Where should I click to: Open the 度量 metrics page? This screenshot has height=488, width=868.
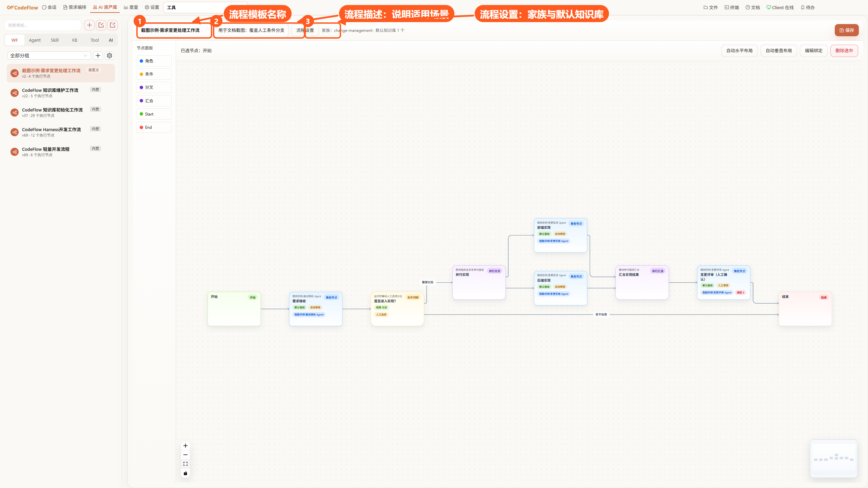coord(131,7)
